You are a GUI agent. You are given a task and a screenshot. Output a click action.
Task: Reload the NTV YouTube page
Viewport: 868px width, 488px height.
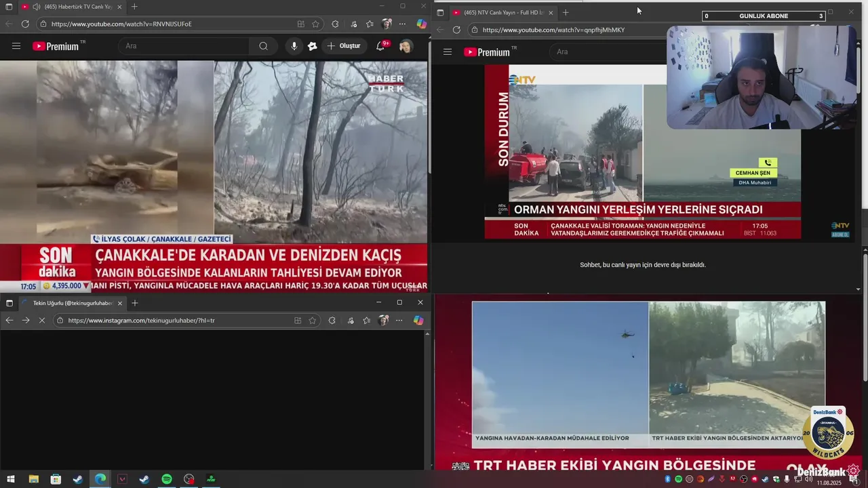(x=456, y=30)
